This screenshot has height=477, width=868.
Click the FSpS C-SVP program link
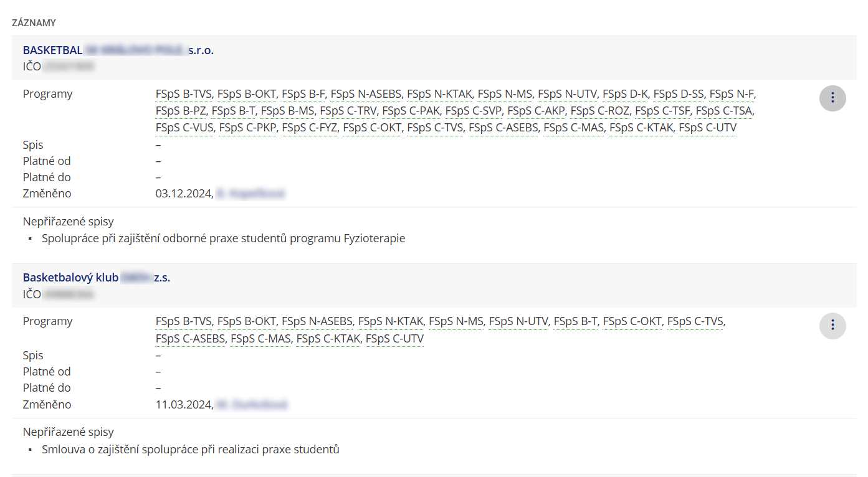pyautogui.click(x=474, y=111)
